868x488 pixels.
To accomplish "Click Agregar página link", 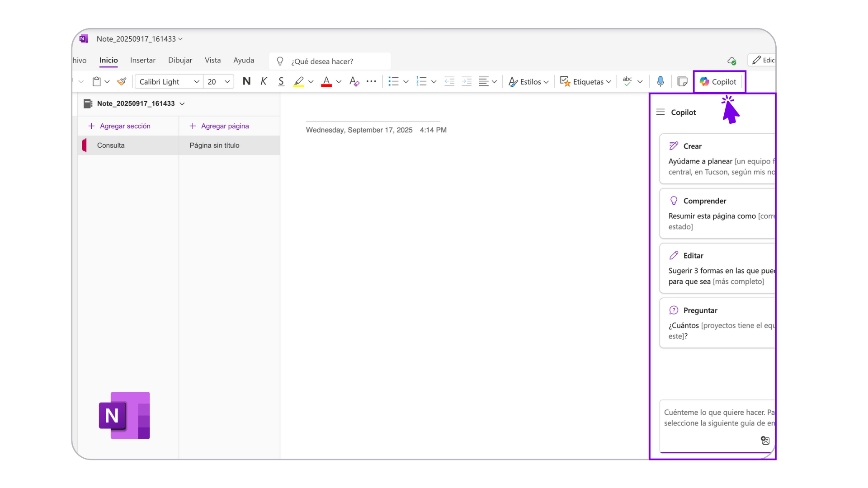I will click(x=225, y=126).
